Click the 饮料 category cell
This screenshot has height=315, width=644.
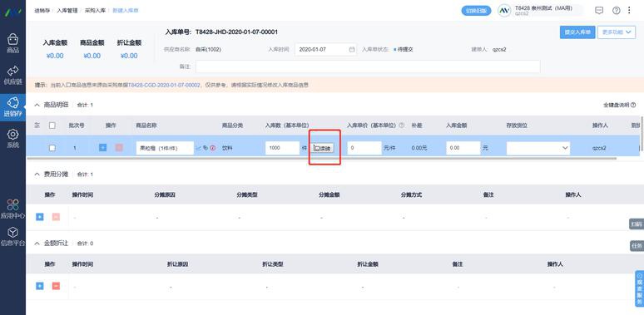pos(226,148)
